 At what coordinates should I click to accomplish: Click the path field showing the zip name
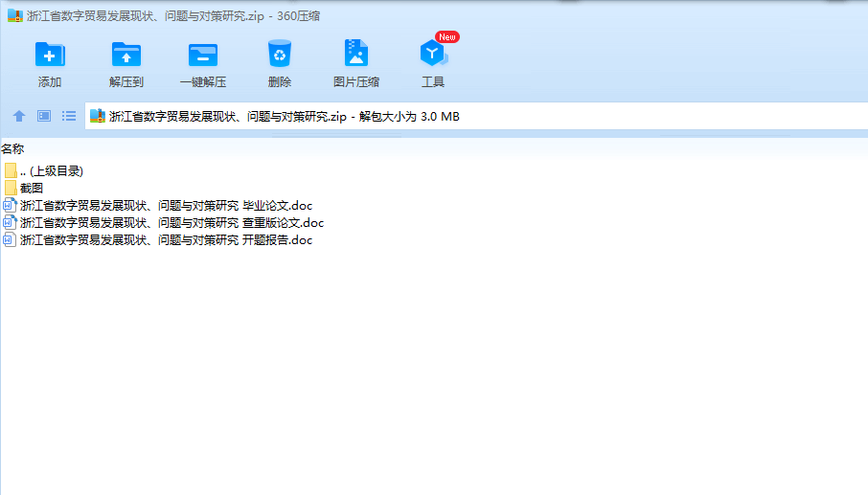(x=476, y=116)
